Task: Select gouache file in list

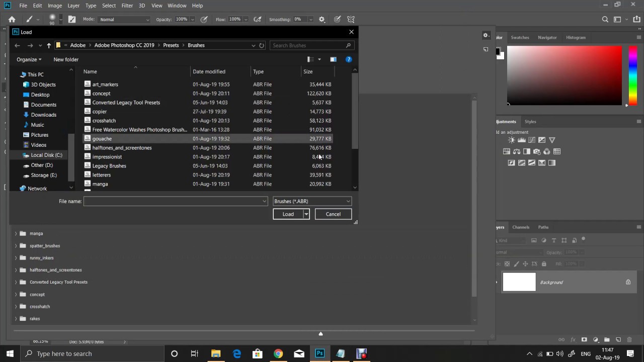Action: (207, 139)
